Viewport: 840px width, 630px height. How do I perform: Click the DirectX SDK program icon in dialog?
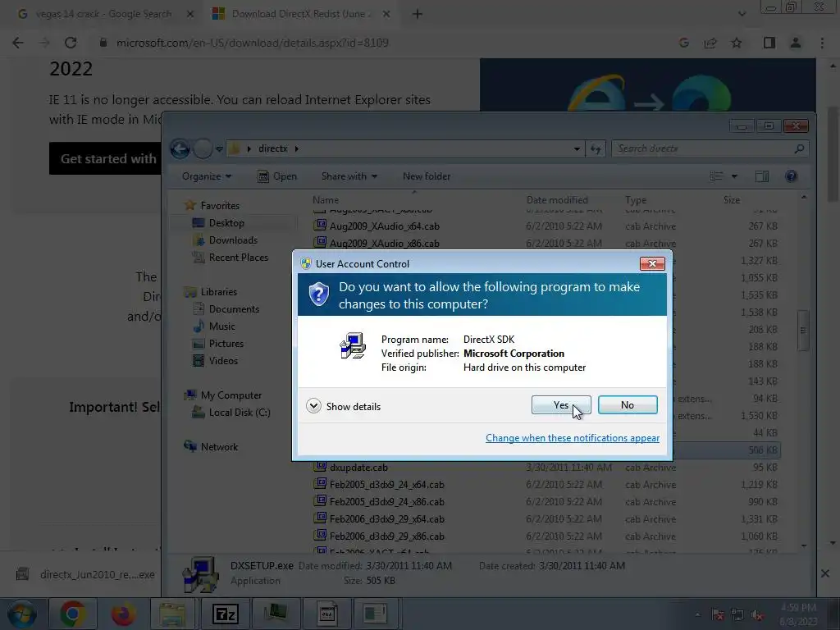(x=353, y=345)
